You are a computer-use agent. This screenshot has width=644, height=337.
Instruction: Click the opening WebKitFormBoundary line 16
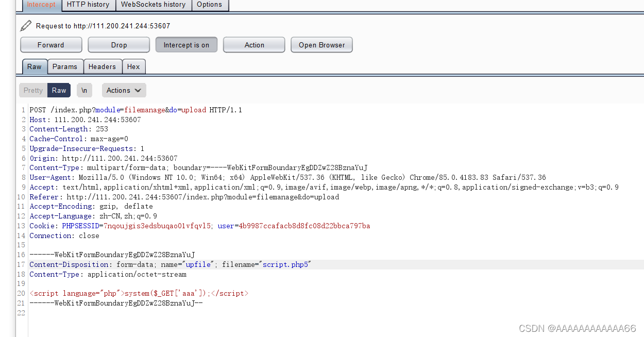click(x=112, y=255)
